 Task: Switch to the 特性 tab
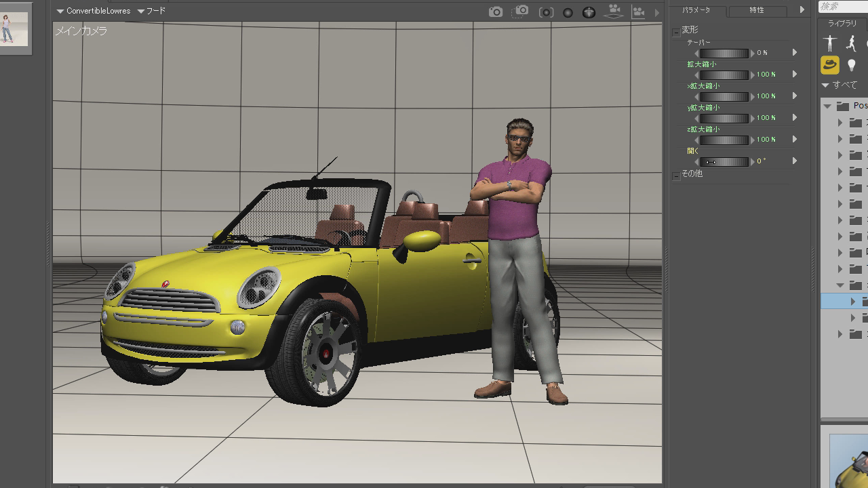point(756,10)
